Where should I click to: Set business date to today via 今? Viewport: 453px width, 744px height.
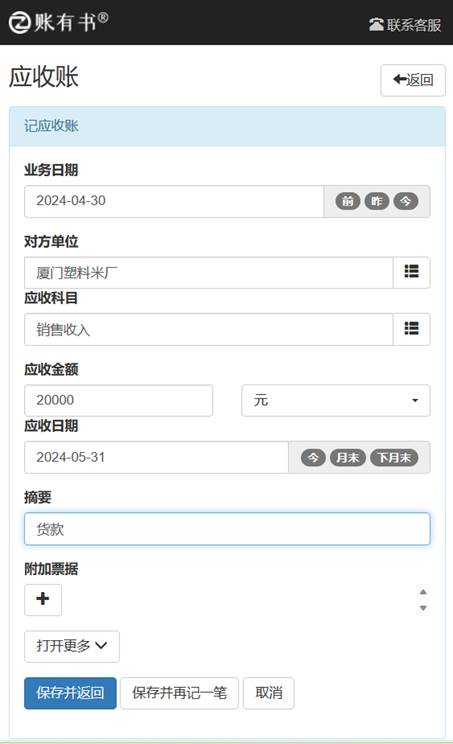coord(406,201)
